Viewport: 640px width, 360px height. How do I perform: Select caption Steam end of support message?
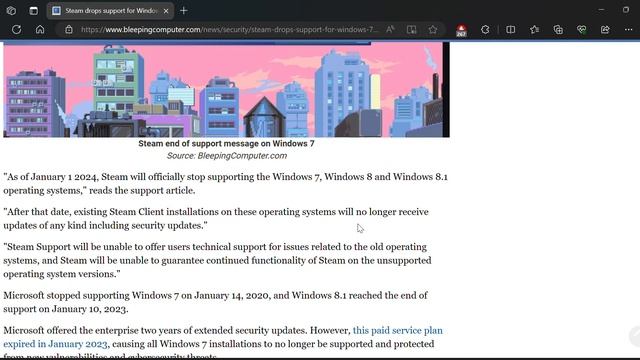coord(226,144)
